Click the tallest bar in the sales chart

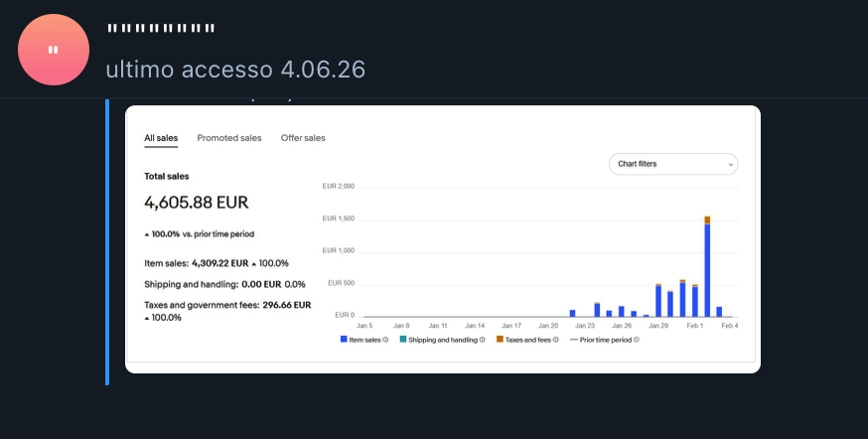[707, 266]
